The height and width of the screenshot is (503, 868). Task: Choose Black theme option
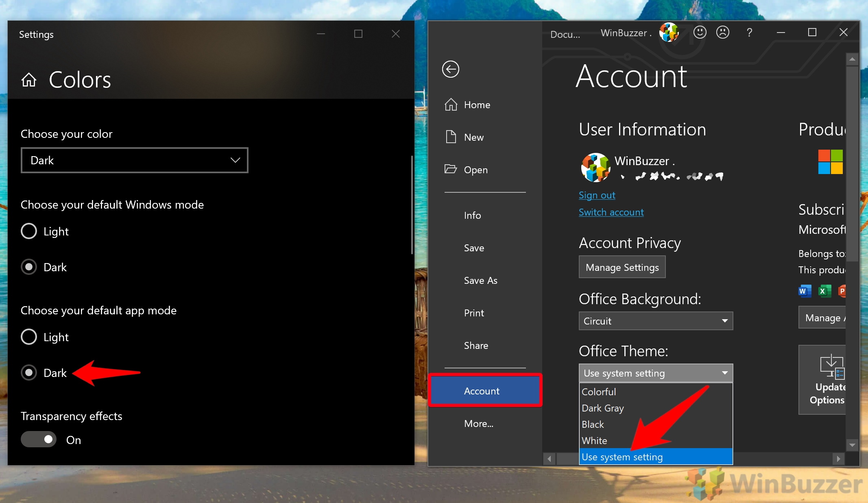[x=656, y=424]
